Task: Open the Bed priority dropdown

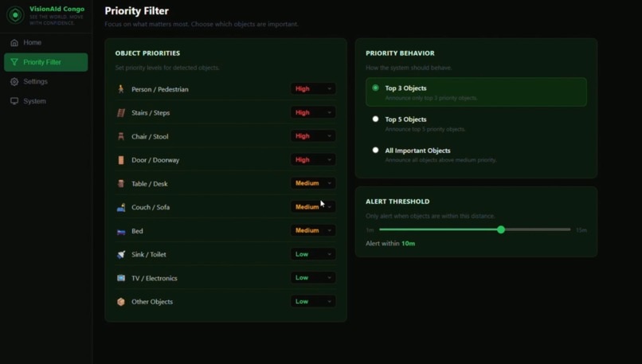Action: (x=313, y=230)
